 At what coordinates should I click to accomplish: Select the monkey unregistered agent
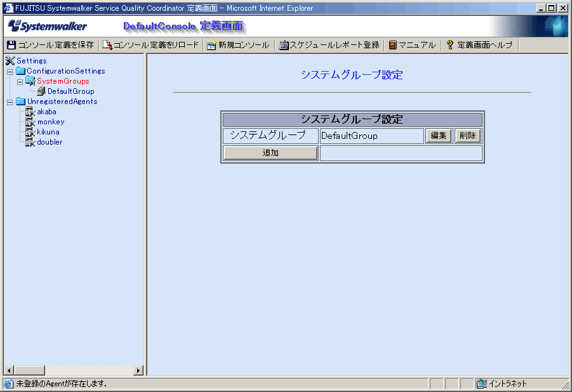point(50,122)
